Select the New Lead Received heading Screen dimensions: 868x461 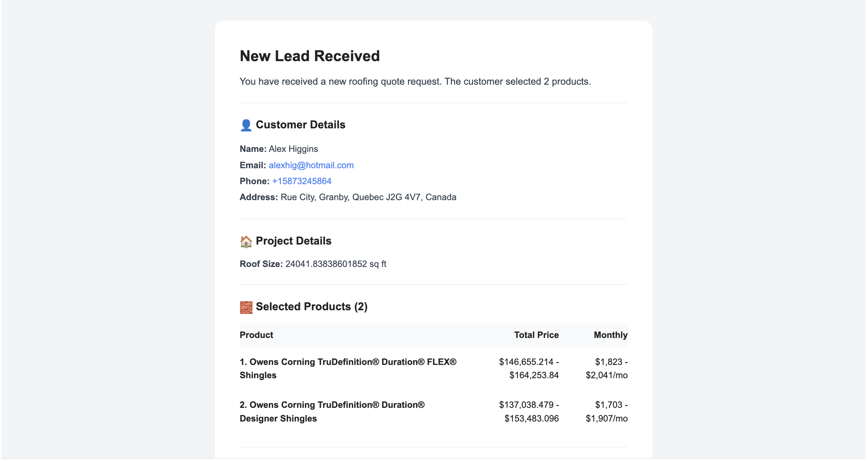[309, 56]
